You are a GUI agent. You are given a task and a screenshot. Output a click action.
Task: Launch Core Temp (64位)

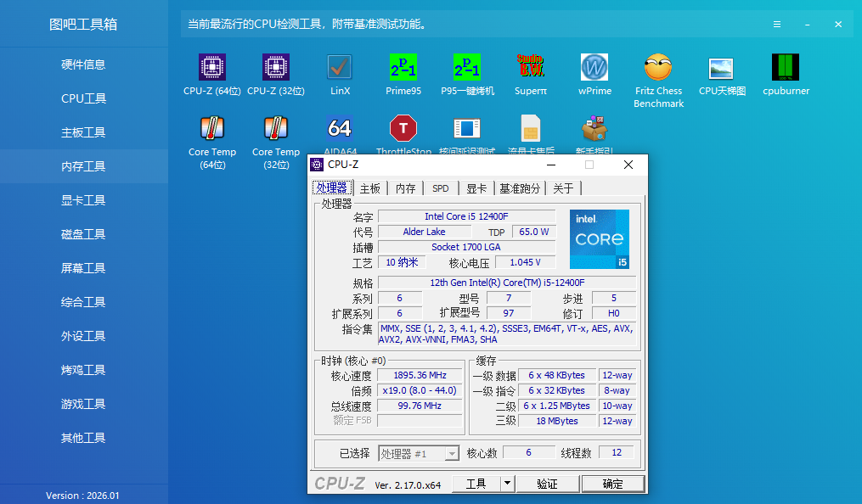tap(211, 129)
